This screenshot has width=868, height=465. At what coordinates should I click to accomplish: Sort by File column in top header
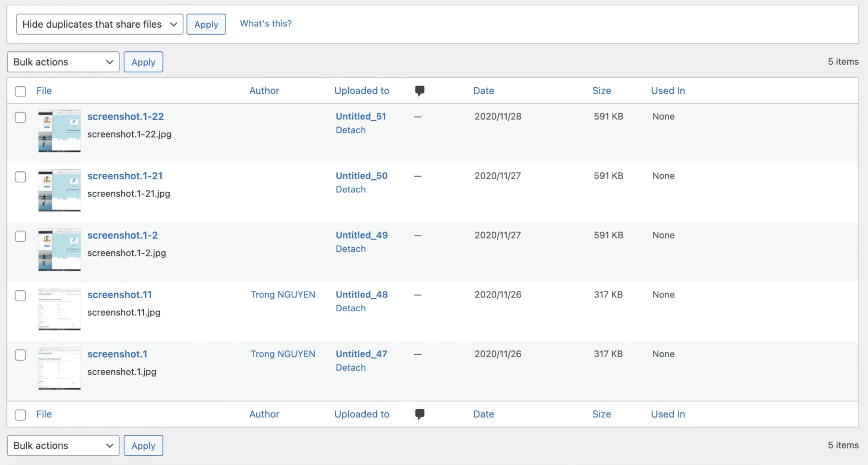44,90
